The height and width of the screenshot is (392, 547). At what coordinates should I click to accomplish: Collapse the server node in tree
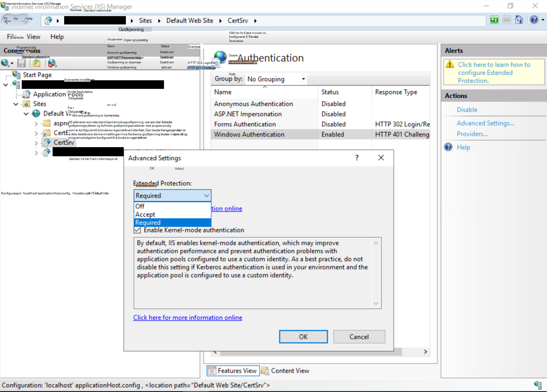coord(6,85)
